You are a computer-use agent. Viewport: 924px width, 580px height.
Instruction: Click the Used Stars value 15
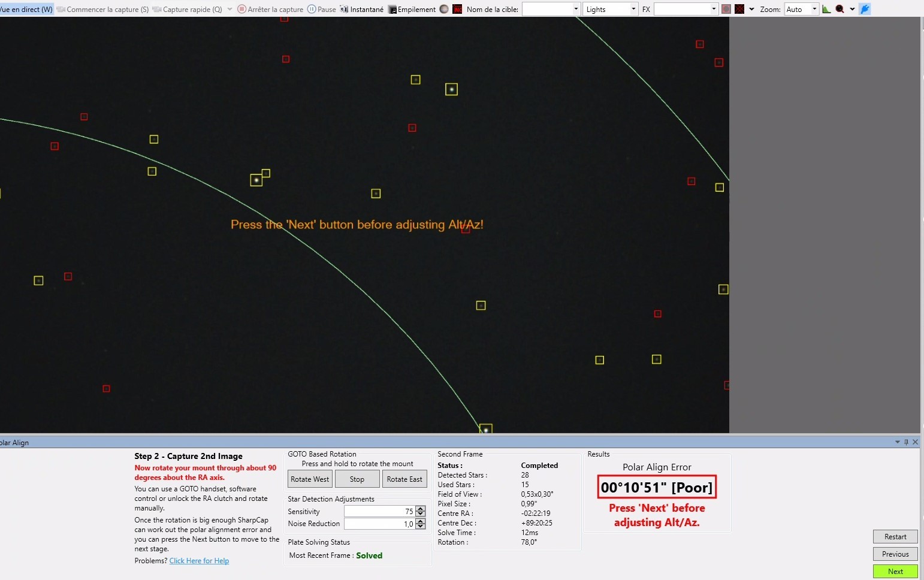525,485
